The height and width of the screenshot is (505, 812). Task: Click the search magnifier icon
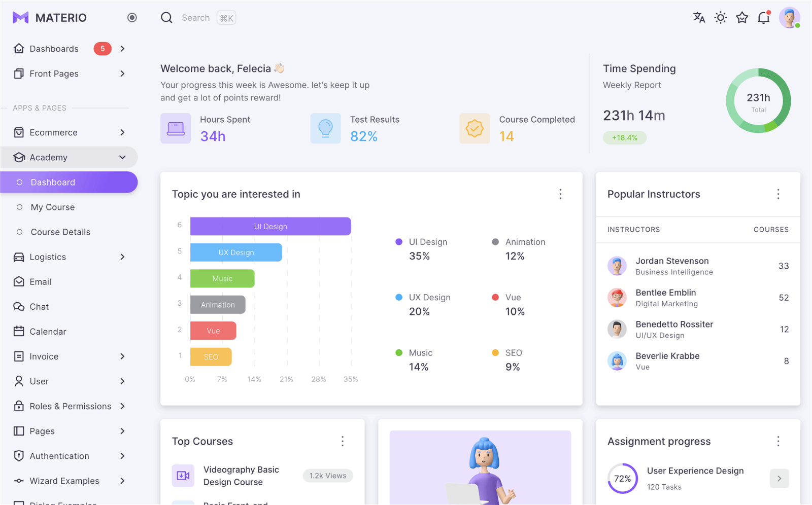tap(166, 18)
